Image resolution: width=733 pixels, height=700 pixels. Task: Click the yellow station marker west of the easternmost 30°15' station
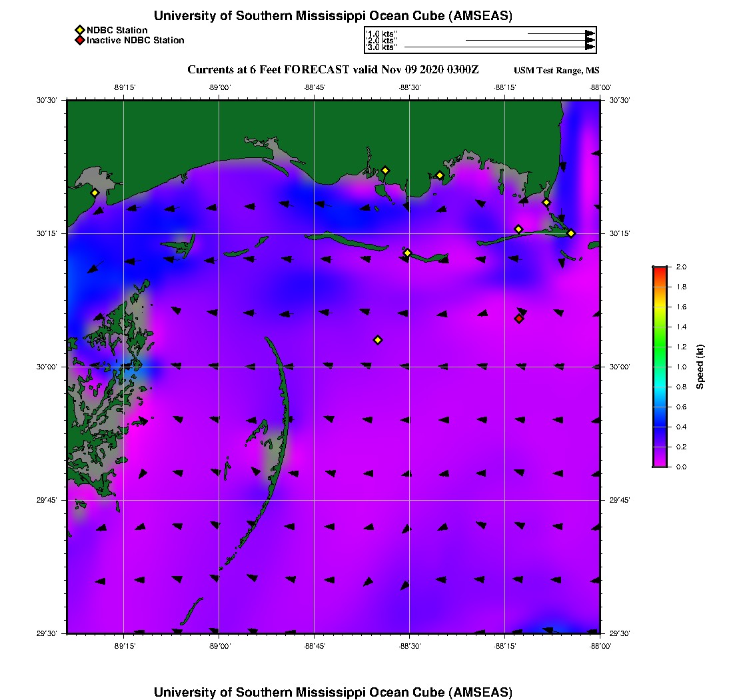[x=518, y=229]
